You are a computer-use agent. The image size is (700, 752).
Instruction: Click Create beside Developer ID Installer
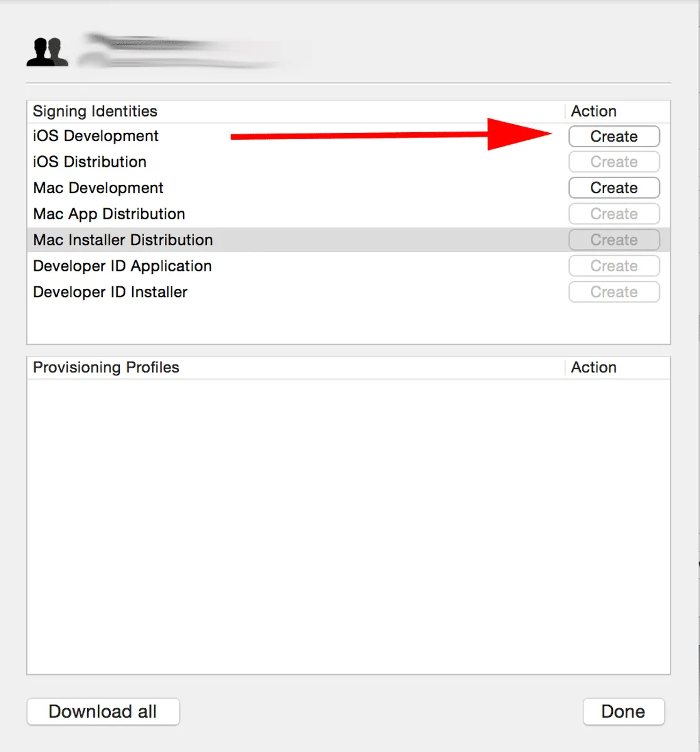(614, 292)
